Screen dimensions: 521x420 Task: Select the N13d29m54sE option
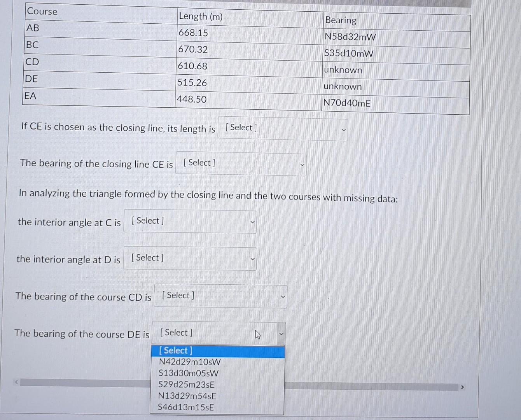tap(187, 396)
